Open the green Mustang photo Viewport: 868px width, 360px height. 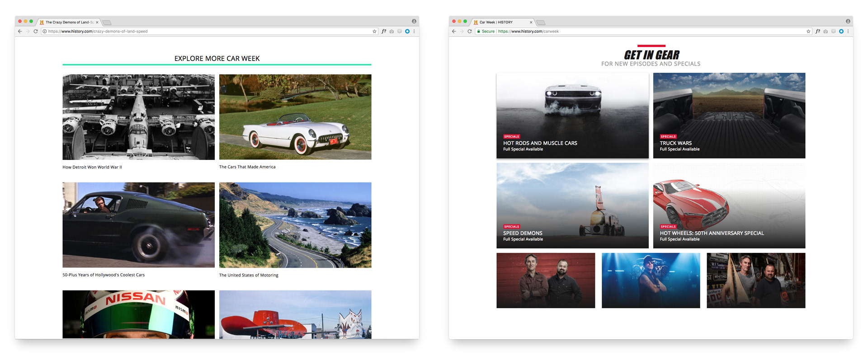[138, 225]
